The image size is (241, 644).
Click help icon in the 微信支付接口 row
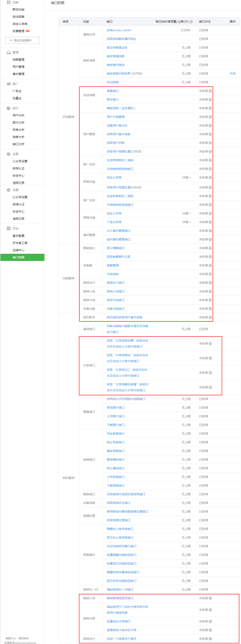(x=210, y=283)
